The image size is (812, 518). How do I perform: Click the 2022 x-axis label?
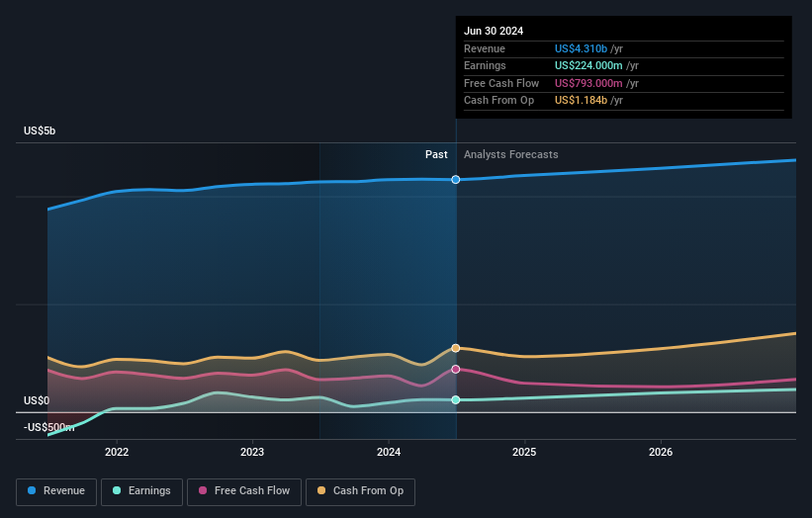pos(117,452)
